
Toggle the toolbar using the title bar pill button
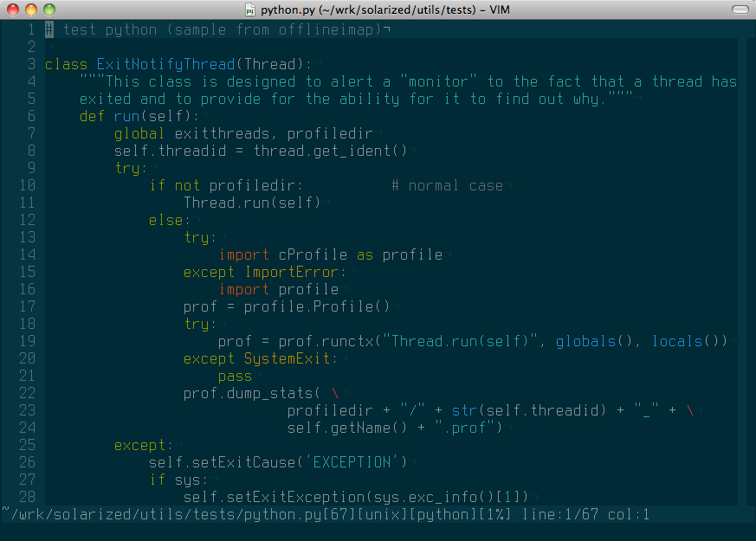[x=740, y=10]
